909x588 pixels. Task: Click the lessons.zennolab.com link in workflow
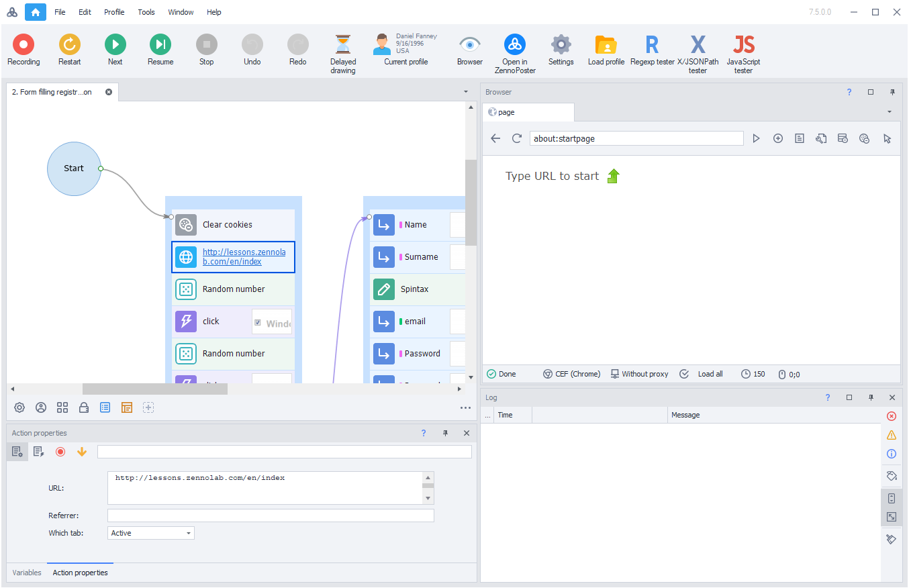point(244,257)
